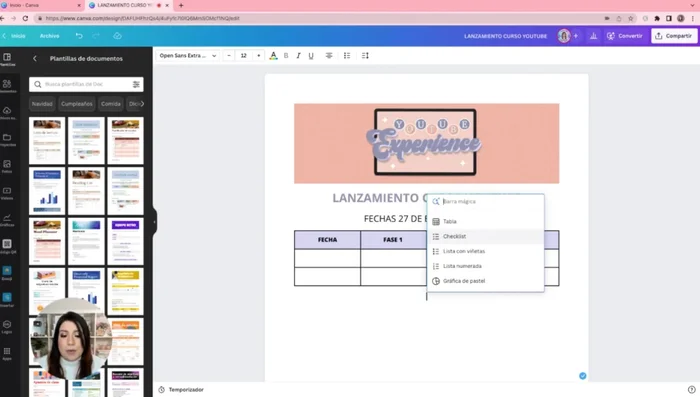Screen dimensions: 700x397
Task: Open the Gráficas sidebar panel
Action: pos(7,220)
